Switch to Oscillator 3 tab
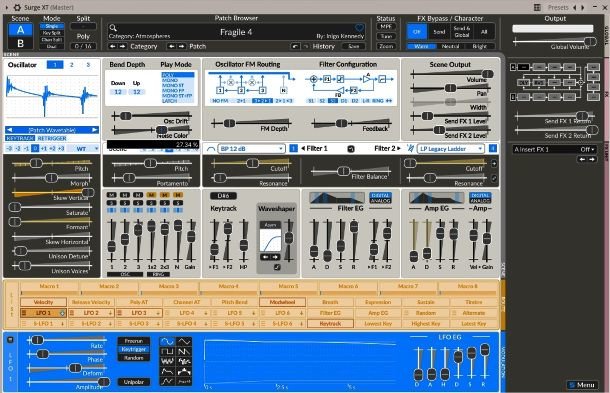Viewport: 610px width, 393px height. pyautogui.click(x=88, y=65)
